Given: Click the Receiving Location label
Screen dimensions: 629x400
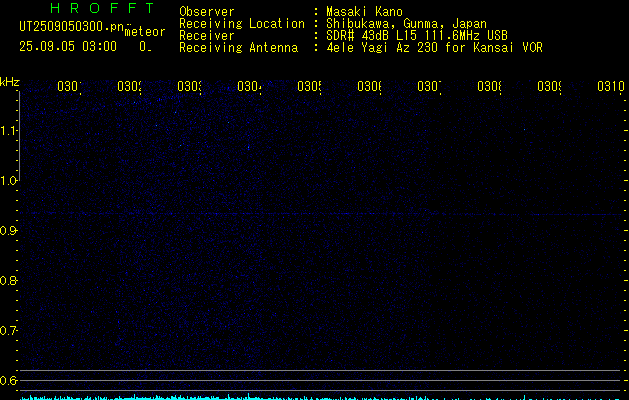Looking at the screenshot, I should pos(242,24).
